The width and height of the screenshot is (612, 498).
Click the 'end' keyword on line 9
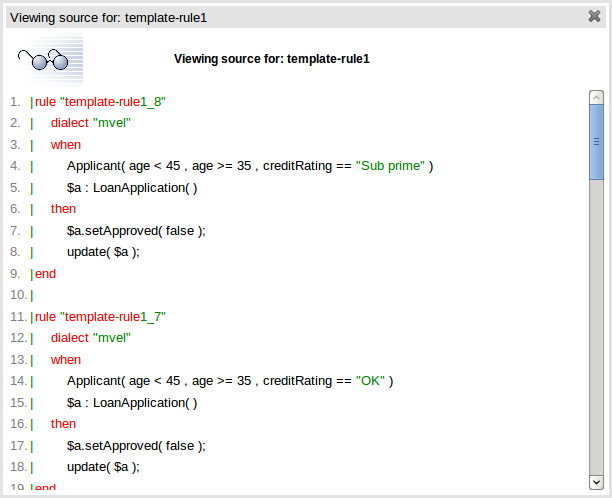tap(46, 274)
